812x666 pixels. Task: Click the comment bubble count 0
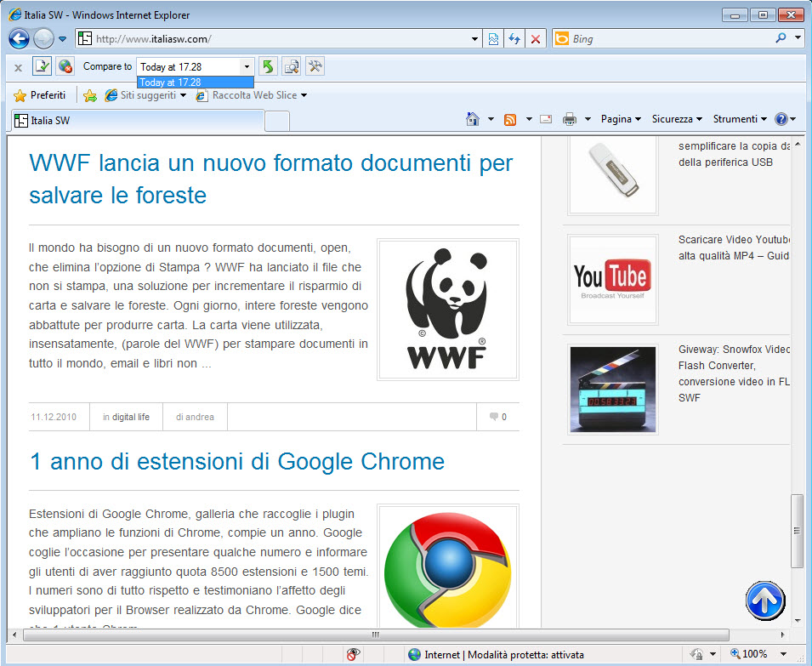click(497, 417)
